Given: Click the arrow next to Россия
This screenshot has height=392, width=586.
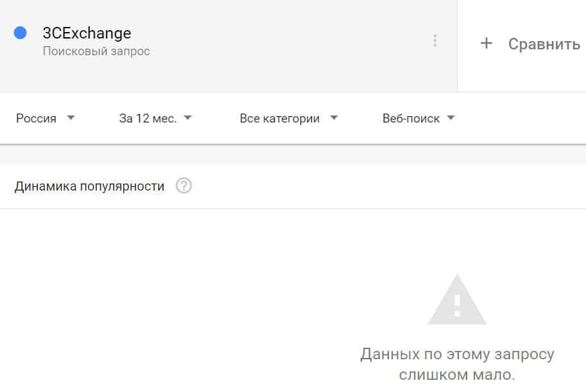Looking at the screenshot, I should (x=71, y=118).
